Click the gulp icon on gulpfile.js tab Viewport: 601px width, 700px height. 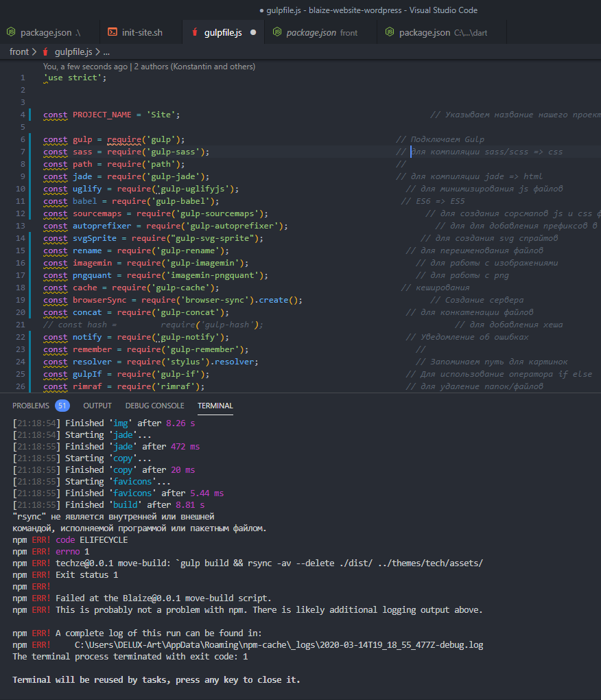point(195,32)
